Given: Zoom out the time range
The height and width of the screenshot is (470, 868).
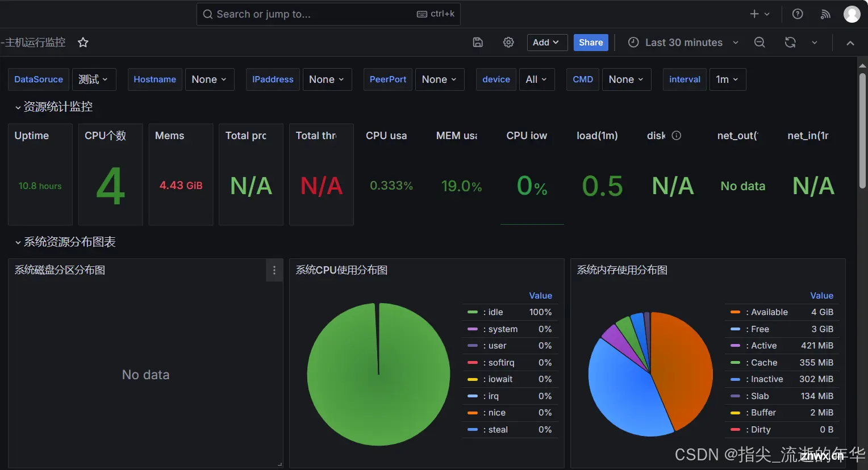Looking at the screenshot, I should coord(759,43).
